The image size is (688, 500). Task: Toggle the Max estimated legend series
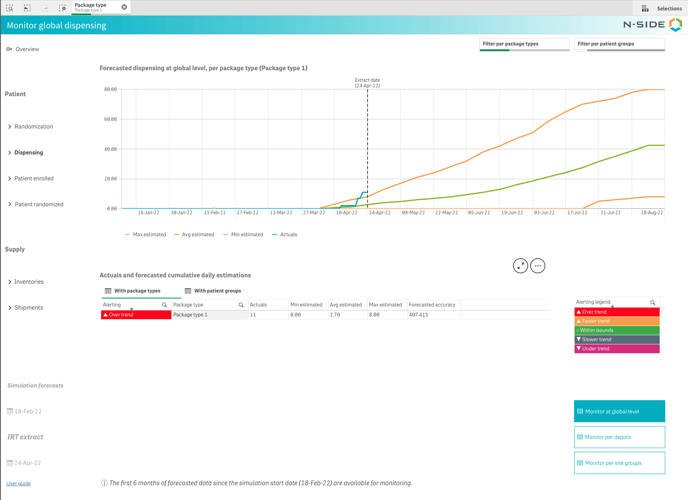point(145,235)
